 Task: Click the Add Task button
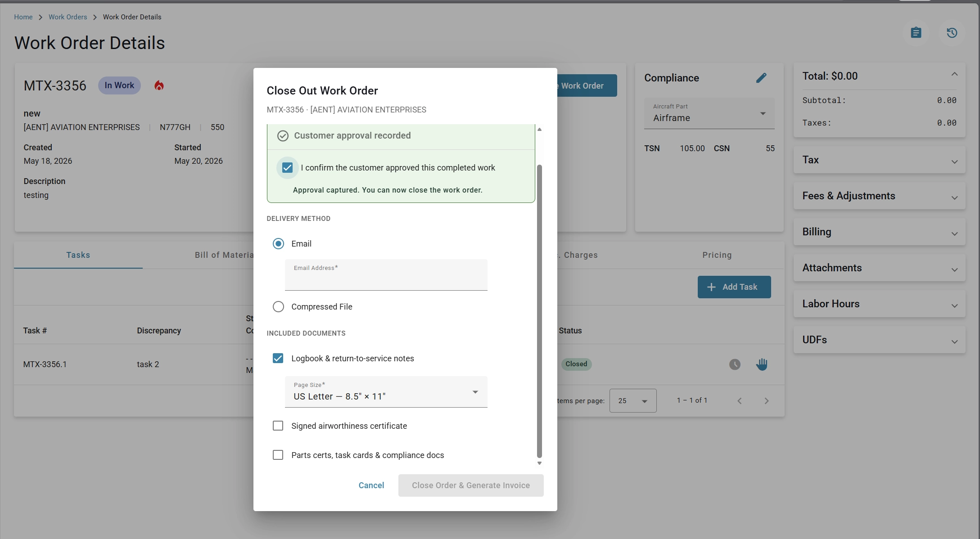click(x=734, y=287)
